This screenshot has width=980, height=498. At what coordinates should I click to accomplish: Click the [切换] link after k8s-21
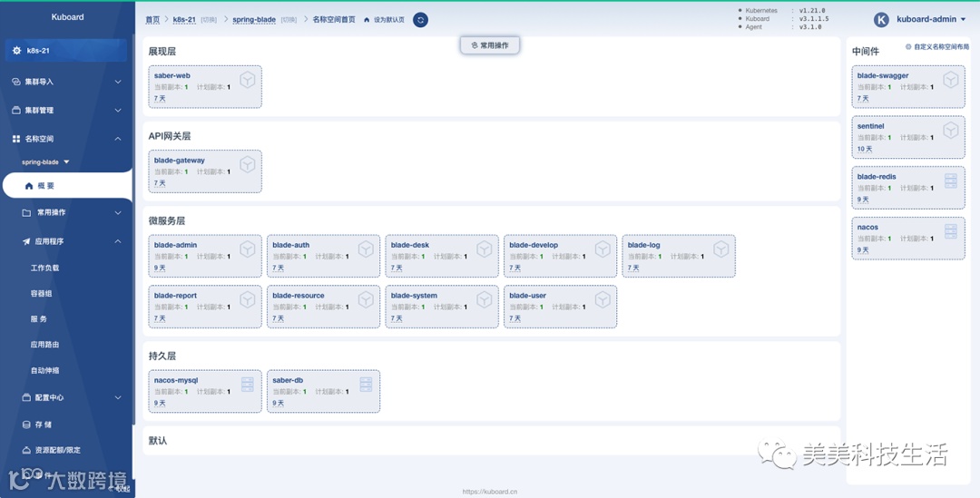tap(209, 20)
